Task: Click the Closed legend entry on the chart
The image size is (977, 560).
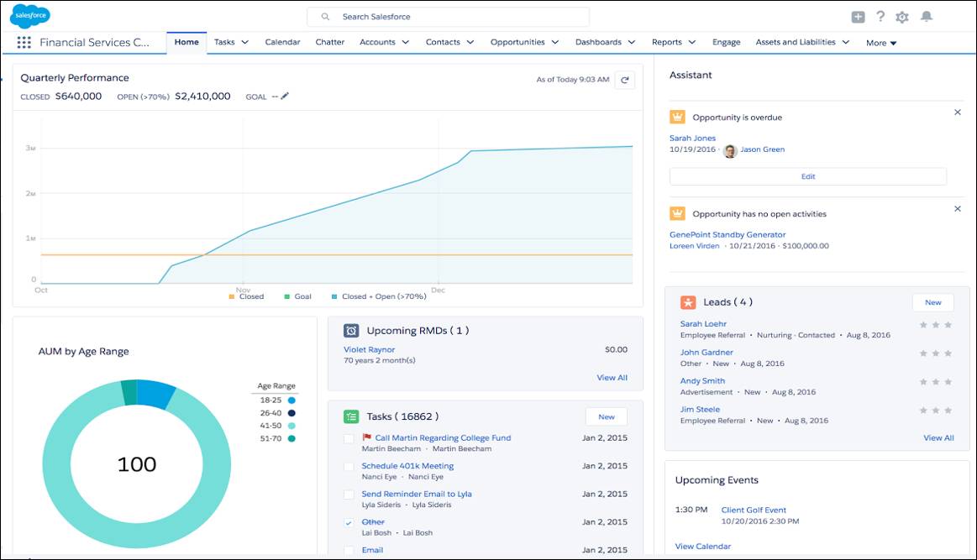Action: pyautogui.click(x=247, y=296)
